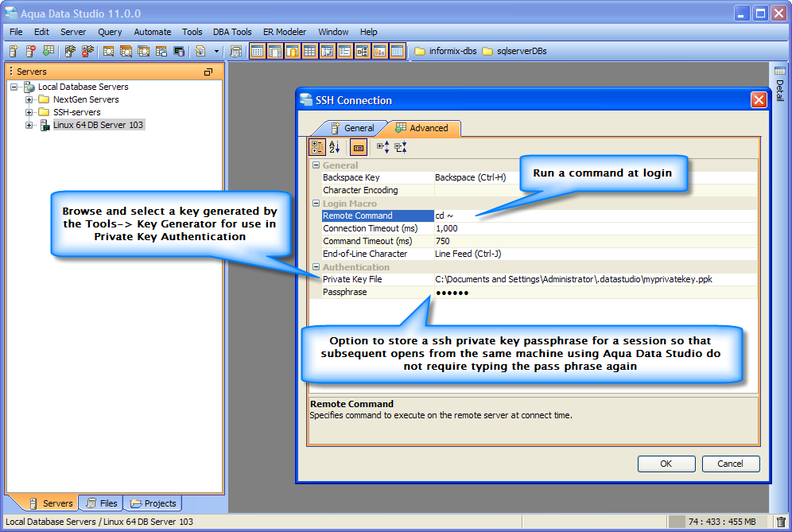Collapse the Login Macro property section
Screen dimensions: 792x532
(x=316, y=203)
